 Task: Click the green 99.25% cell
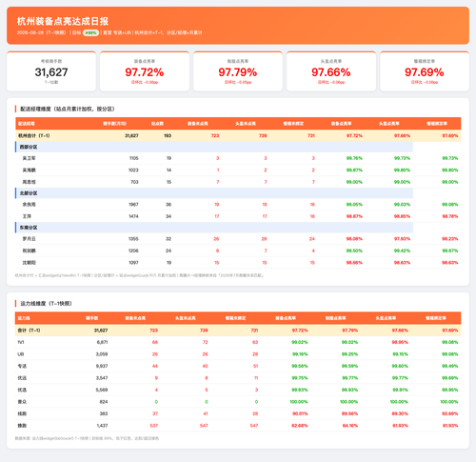(x=350, y=354)
